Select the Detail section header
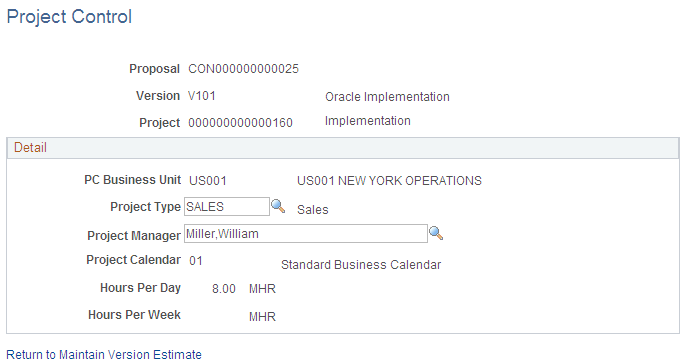The height and width of the screenshot is (364, 687). point(343,148)
